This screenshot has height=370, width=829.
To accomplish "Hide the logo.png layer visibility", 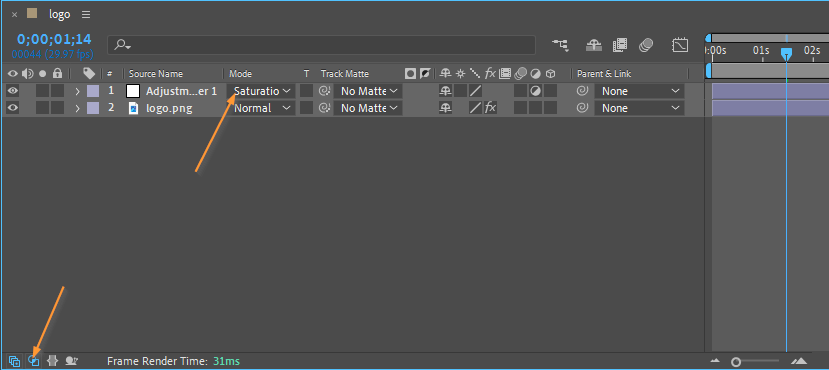I will 13,108.
